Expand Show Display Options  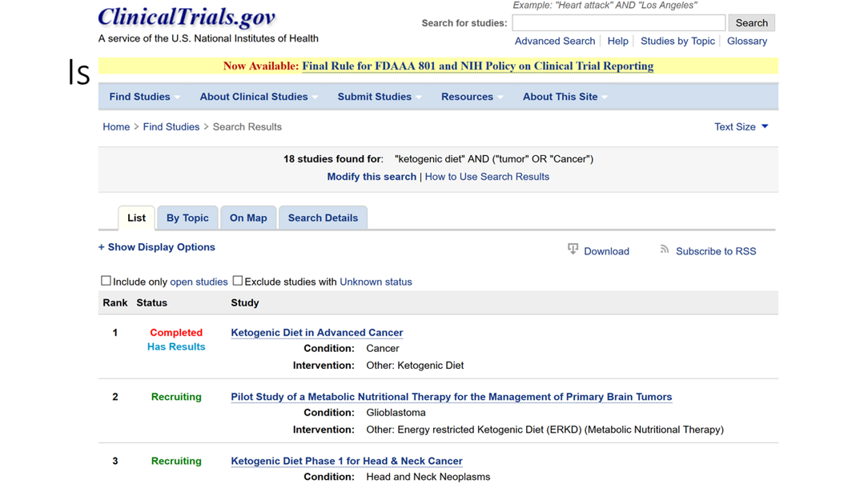point(157,247)
